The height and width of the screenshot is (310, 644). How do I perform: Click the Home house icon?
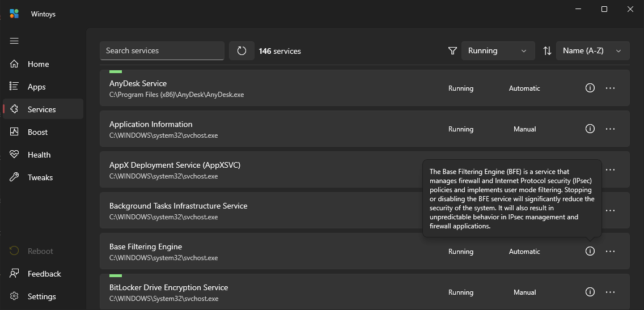pos(14,64)
